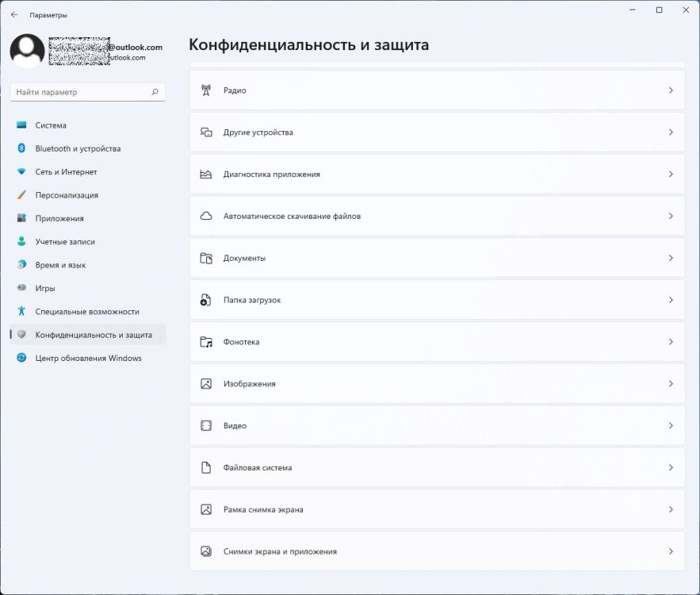Click the Music library icon
The width and height of the screenshot is (700, 595).
tap(206, 342)
